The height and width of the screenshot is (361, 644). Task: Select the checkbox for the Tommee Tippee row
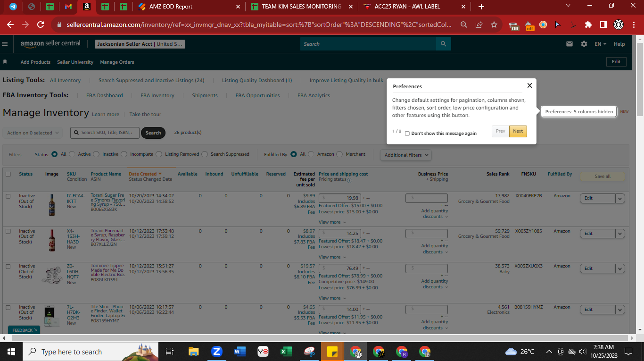[x=8, y=266]
